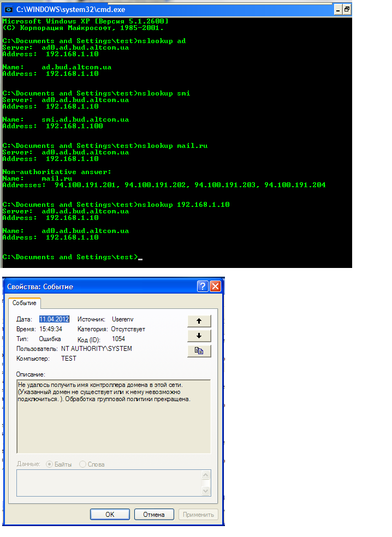The image size is (392, 537).
Task: Show previous event with up arrow
Action: coord(199,321)
